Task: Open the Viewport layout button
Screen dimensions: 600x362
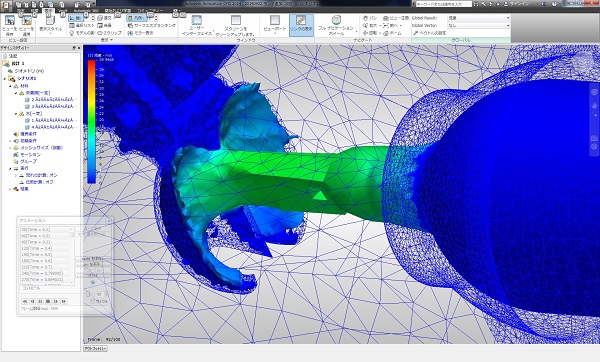Action: point(275,25)
